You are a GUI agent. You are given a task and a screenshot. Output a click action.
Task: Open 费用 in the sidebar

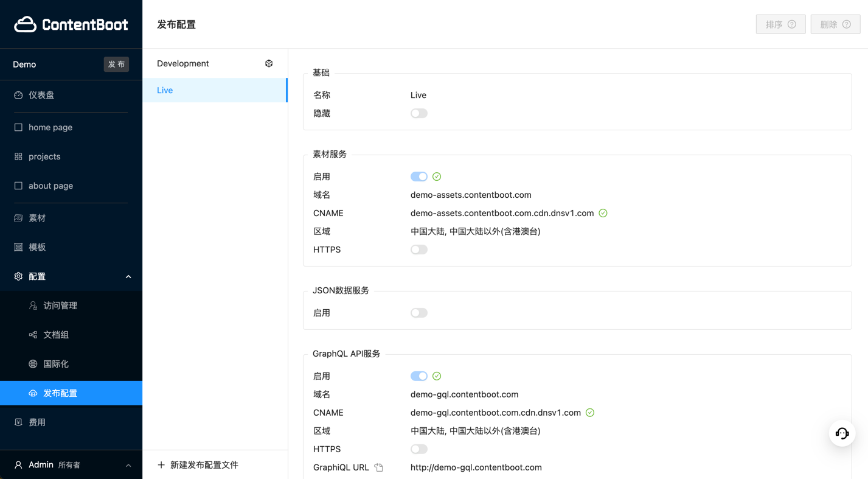tap(71, 422)
